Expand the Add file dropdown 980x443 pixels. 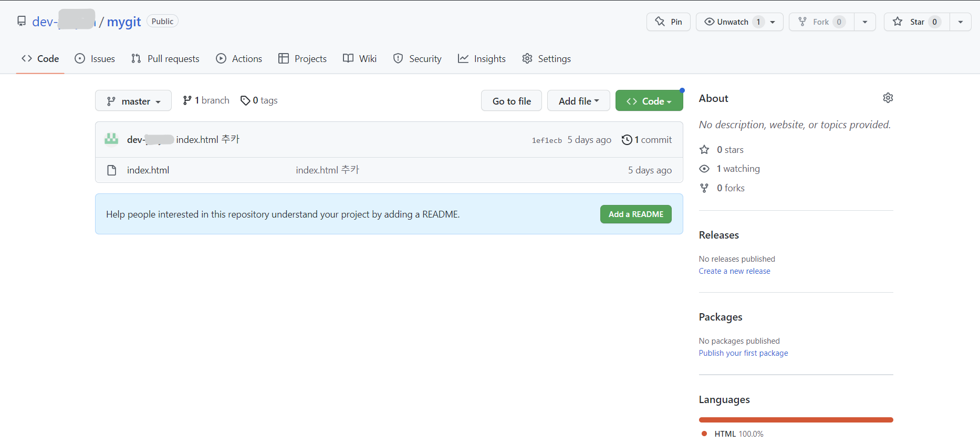point(579,101)
